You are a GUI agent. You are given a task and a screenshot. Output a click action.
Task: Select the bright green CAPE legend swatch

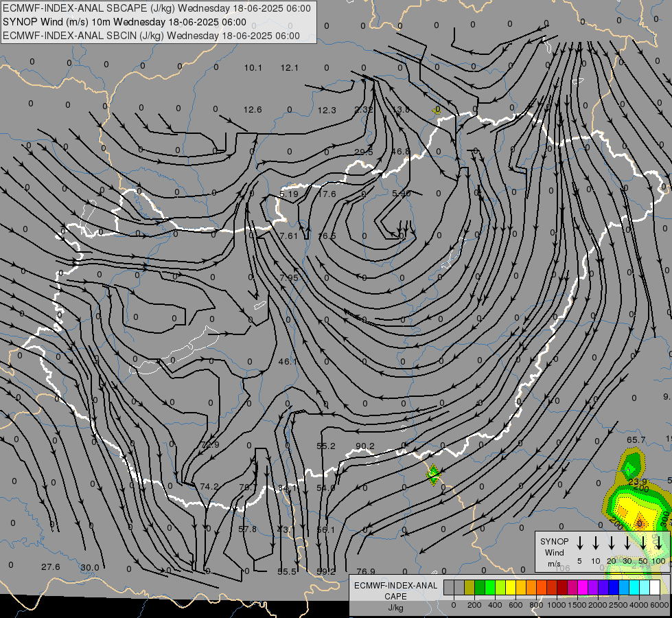(490, 587)
